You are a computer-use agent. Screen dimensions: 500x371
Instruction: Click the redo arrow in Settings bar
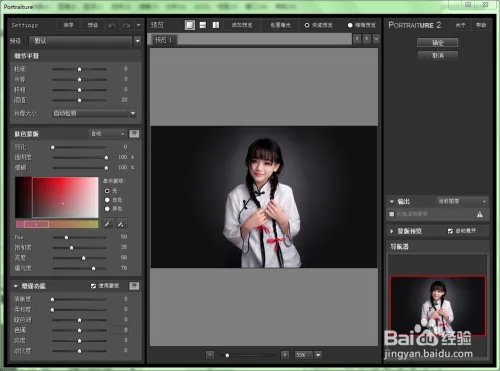click(x=126, y=25)
